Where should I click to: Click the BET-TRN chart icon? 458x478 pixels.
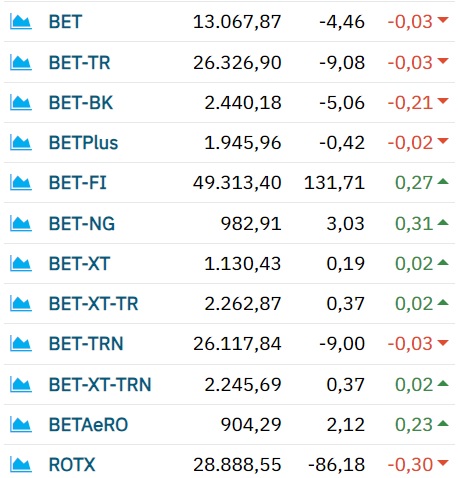coord(21,344)
